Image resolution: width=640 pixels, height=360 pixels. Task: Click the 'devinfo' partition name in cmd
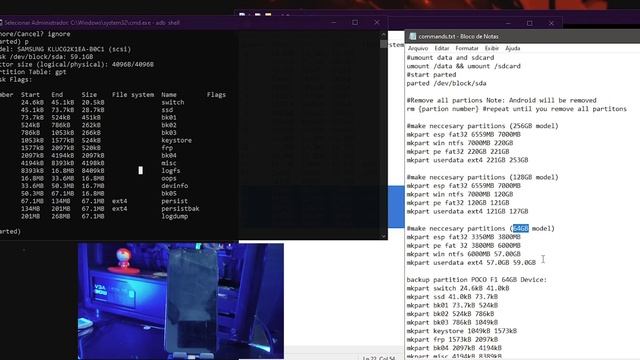(x=174, y=186)
